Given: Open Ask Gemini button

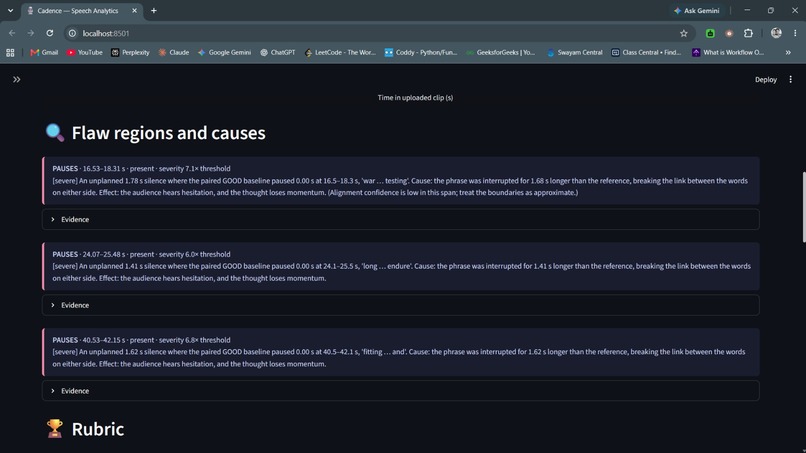Looking at the screenshot, I should click(x=697, y=11).
